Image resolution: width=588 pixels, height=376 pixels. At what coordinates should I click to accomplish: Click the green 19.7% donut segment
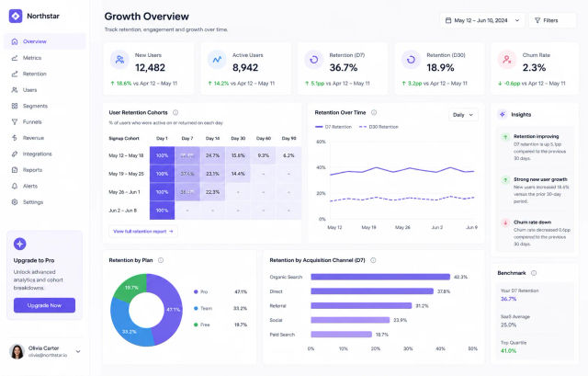131,288
